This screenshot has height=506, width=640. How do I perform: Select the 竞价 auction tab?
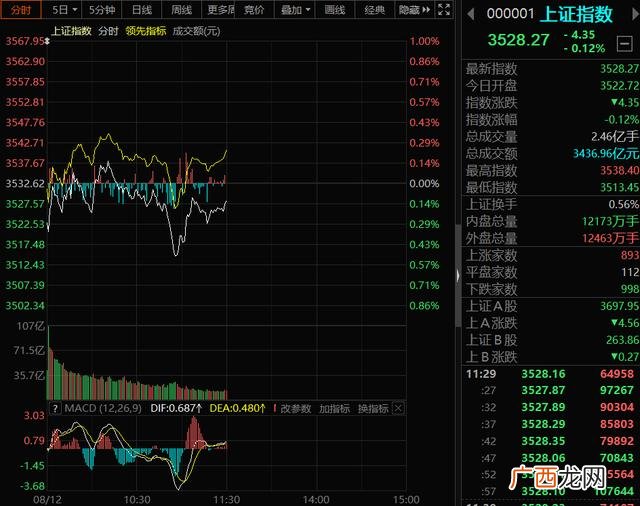(x=253, y=9)
